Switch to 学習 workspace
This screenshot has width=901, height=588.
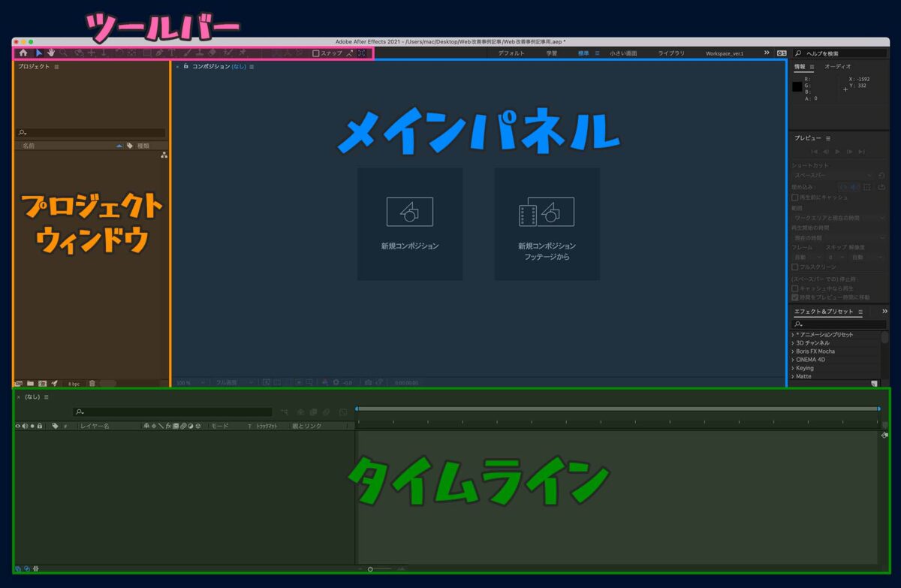click(552, 53)
